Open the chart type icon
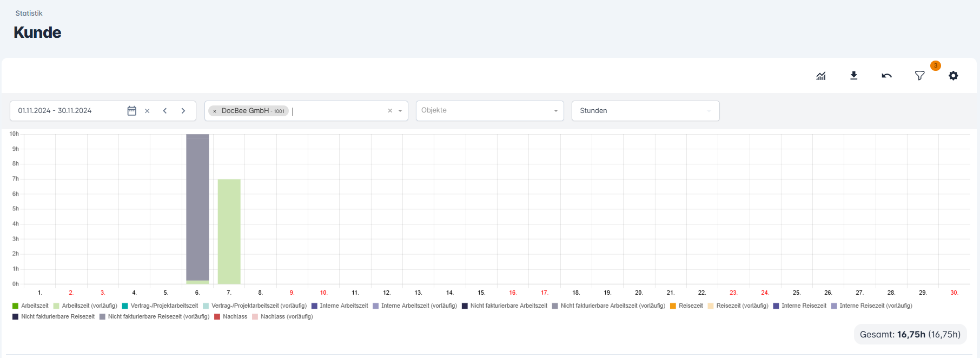The height and width of the screenshot is (358, 980). 821,76
